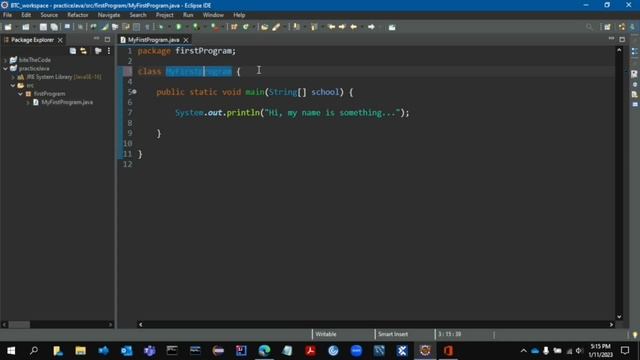This screenshot has height=360, width=640.
Task: Click the Forward navigation arrow in toolbar
Action: pos(371,27)
